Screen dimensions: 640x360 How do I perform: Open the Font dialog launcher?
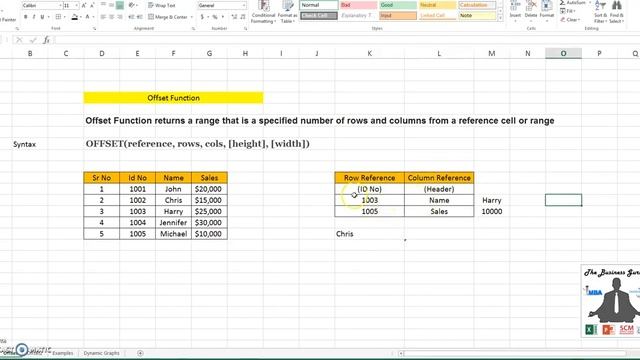(x=94, y=29)
